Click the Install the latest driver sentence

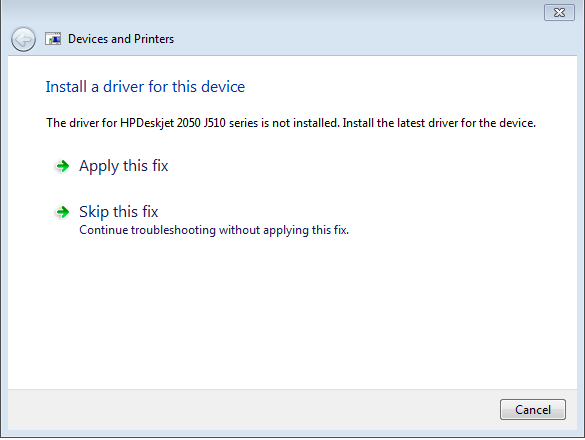click(439, 123)
